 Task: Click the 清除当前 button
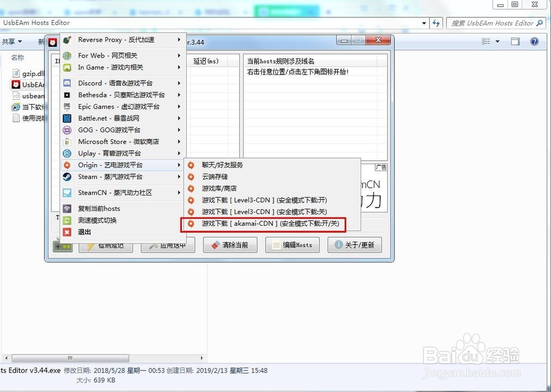(230, 245)
